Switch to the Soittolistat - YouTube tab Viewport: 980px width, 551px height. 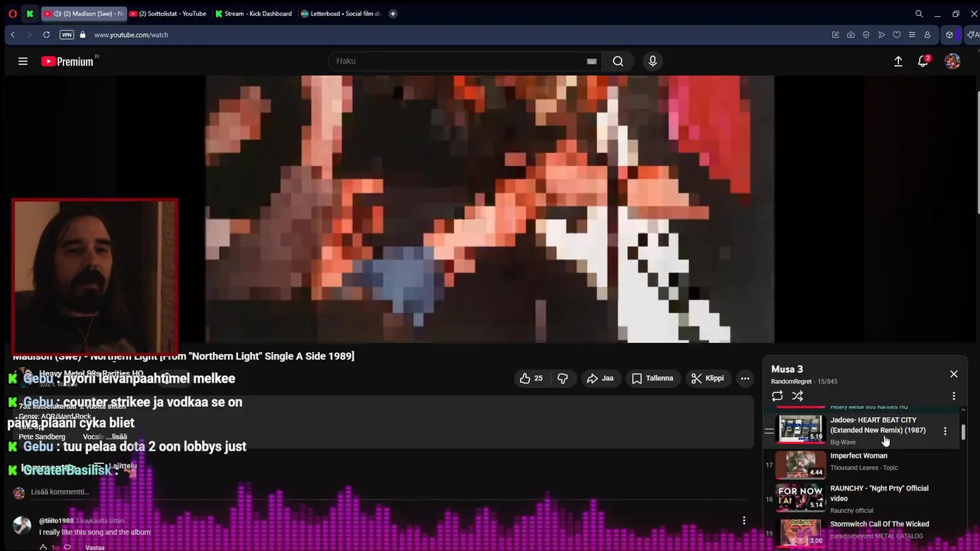[167, 14]
